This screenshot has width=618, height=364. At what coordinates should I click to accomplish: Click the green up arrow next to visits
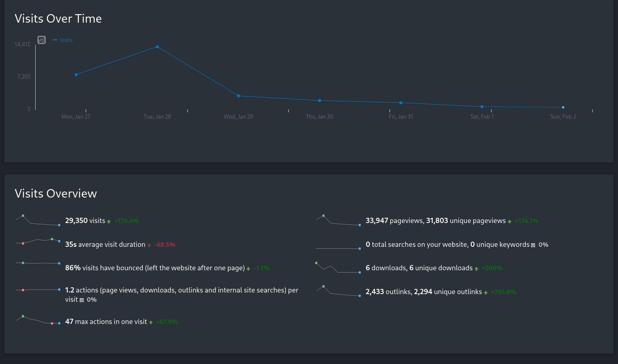coord(109,221)
